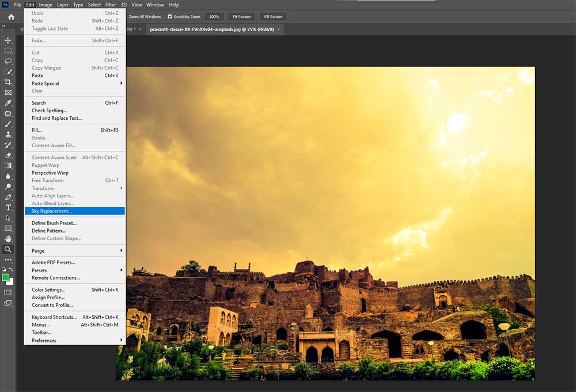
Task: Click the Fit Screen button
Action: point(241,17)
